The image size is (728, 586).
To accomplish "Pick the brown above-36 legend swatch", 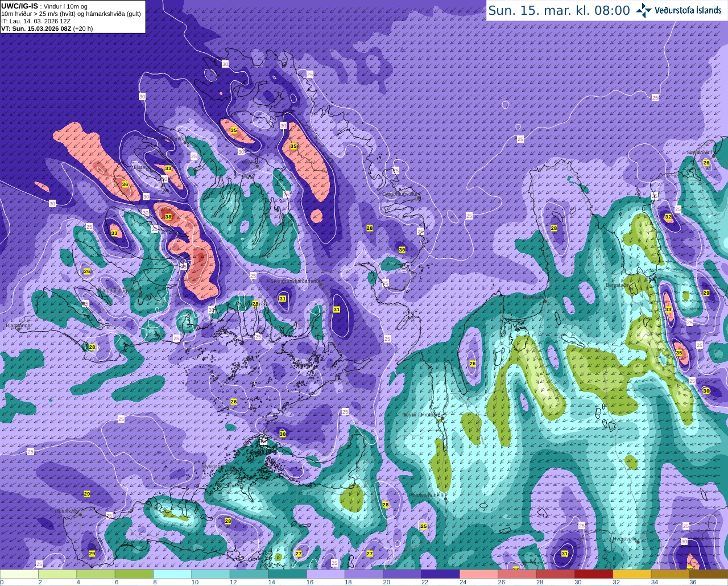I will pos(709,574).
